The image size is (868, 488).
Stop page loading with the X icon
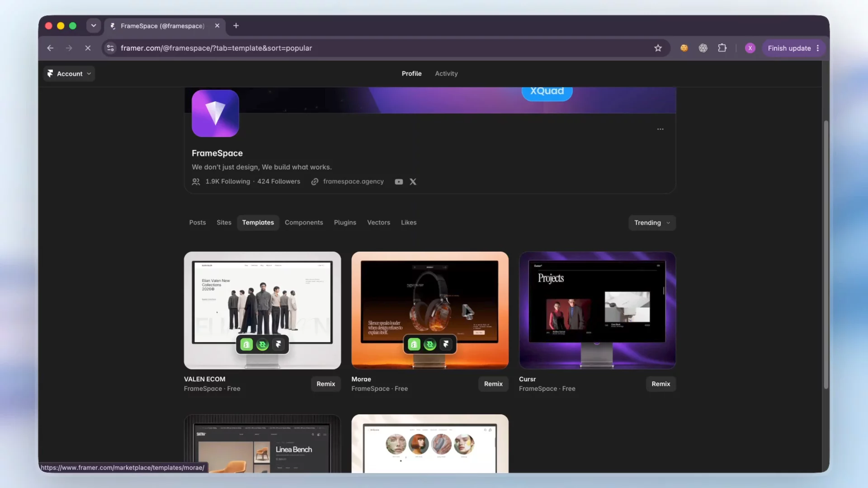click(88, 48)
